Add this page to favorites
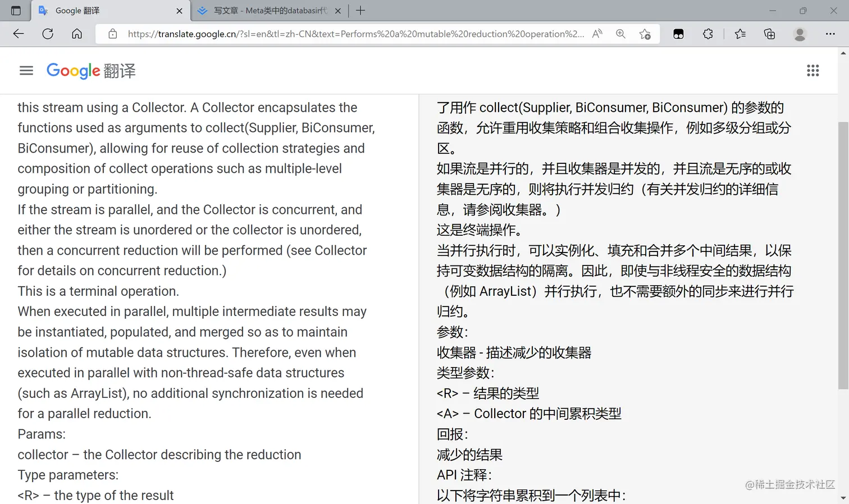849x504 pixels. 645,34
